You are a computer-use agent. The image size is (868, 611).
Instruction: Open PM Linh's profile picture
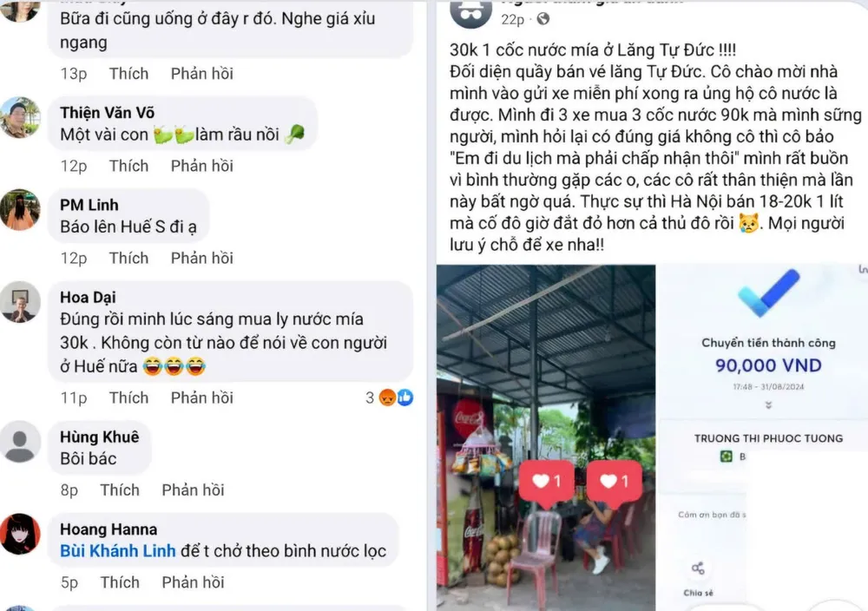(21, 210)
